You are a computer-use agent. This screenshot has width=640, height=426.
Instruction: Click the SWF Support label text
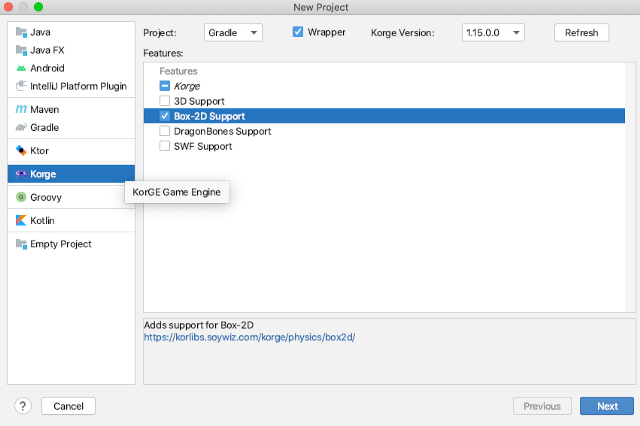coord(203,146)
